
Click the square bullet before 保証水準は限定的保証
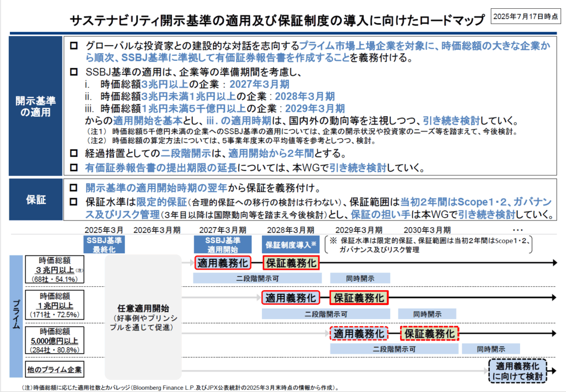point(75,202)
